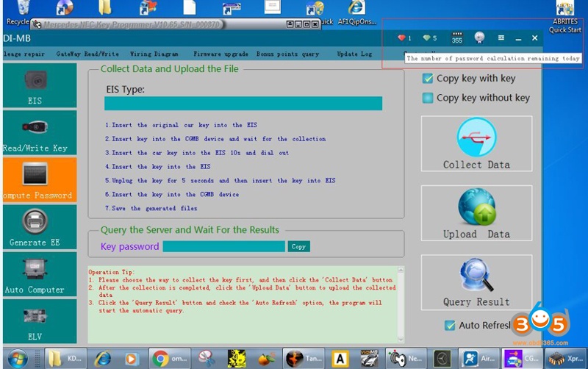The width and height of the screenshot is (588, 369).
Task: Click the Upload Data globe button
Action: point(476,213)
